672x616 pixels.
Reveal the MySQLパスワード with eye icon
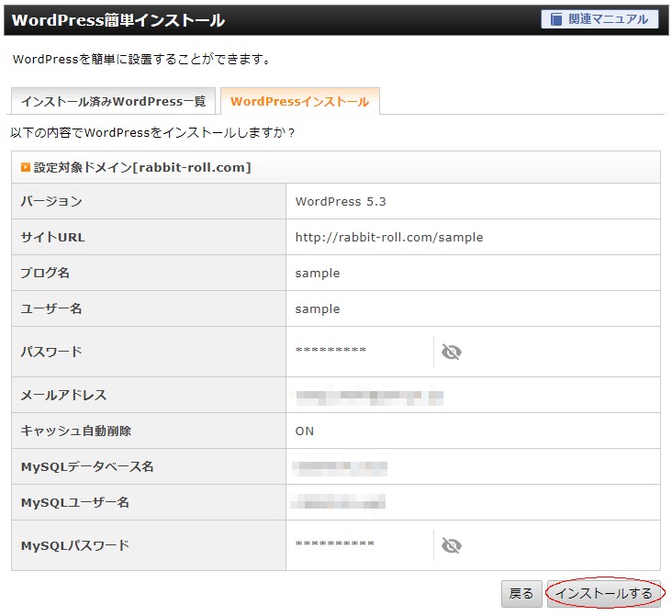pos(452,545)
